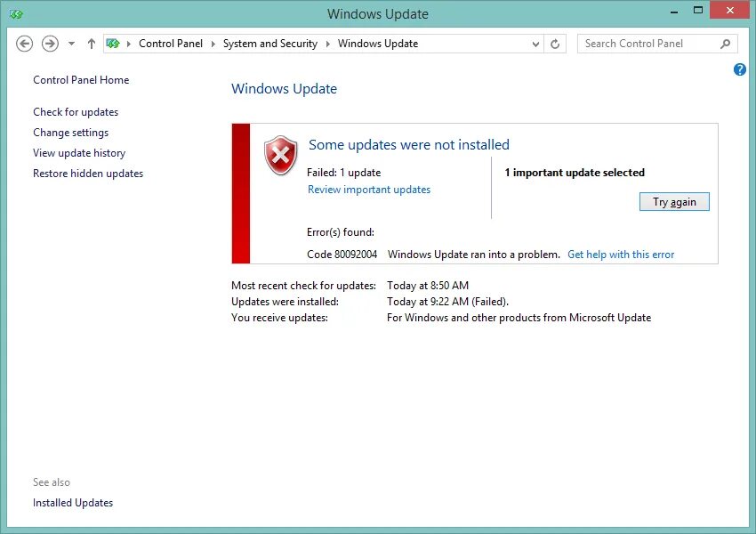Go up one level with the Up arrow
This screenshot has height=534, width=756.
point(91,44)
